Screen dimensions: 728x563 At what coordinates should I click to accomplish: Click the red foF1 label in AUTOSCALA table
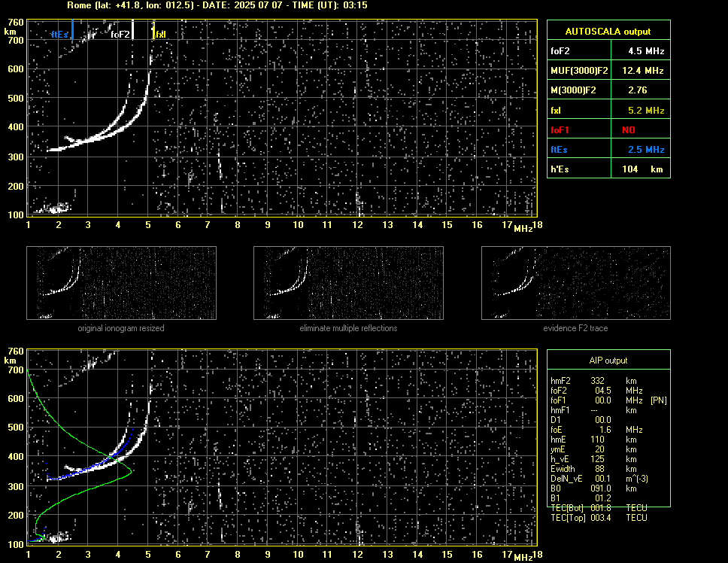point(560,130)
